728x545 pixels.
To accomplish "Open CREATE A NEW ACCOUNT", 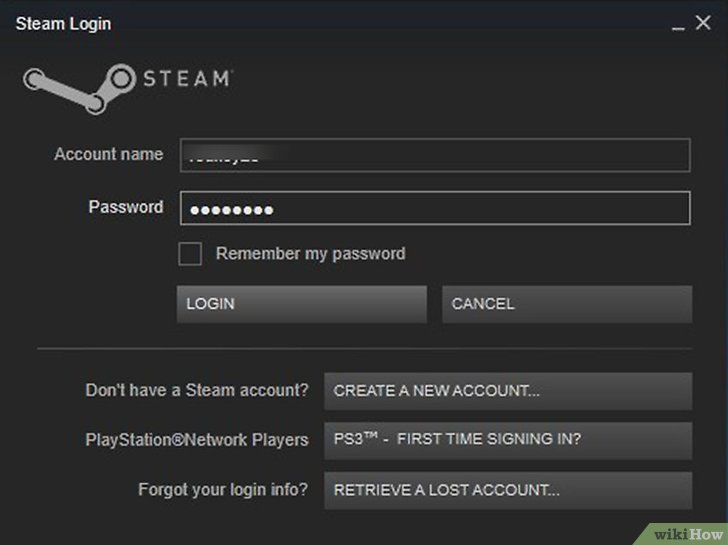I will (x=508, y=391).
